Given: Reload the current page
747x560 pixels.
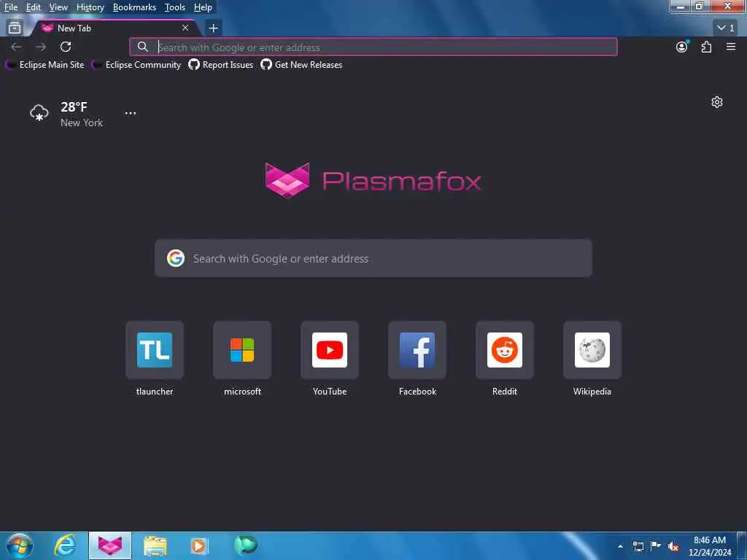Looking at the screenshot, I should [x=66, y=47].
